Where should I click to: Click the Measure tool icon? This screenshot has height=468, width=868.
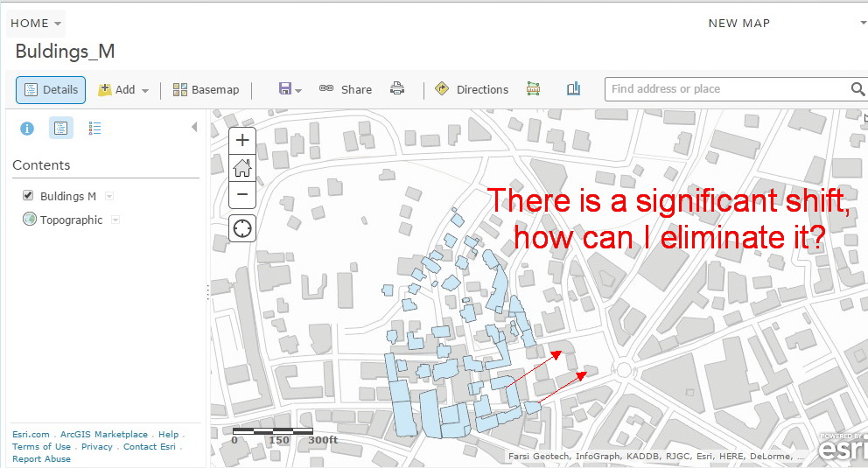click(533, 88)
